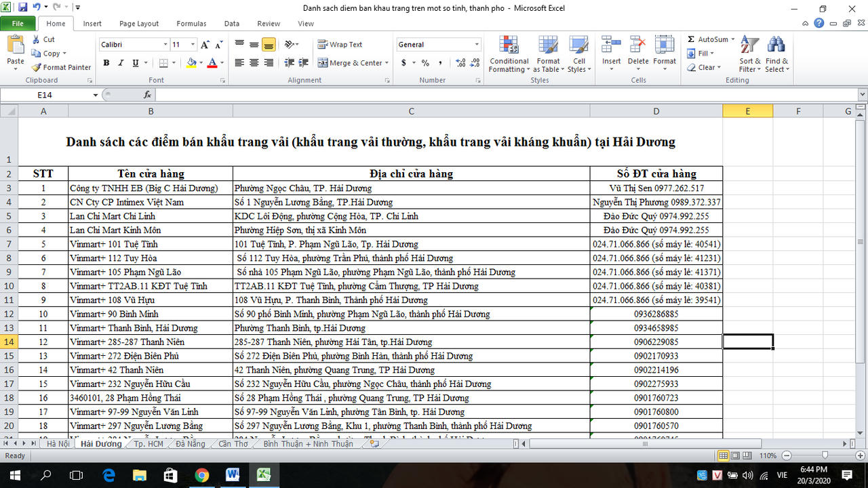Click the Increase Font Size icon
The image size is (868, 488).
(x=205, y=45)
